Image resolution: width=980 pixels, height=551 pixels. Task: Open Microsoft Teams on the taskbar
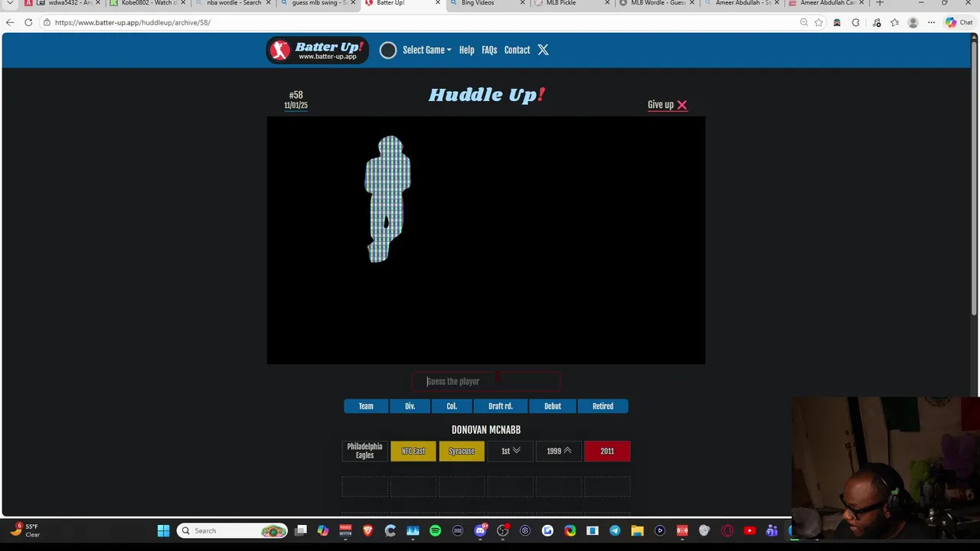click(772, 530)
